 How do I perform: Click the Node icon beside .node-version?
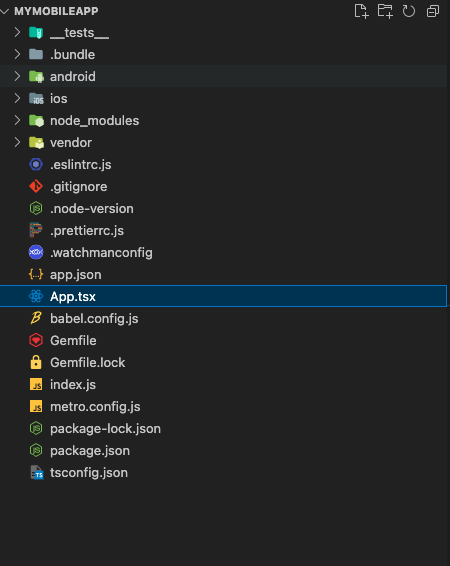pos(36,209)
